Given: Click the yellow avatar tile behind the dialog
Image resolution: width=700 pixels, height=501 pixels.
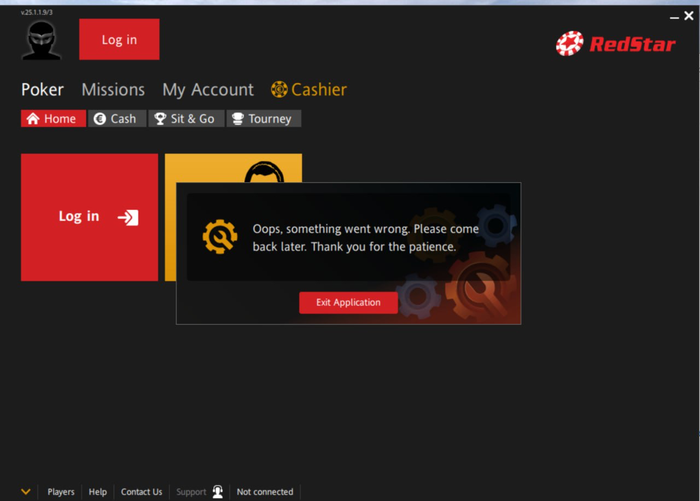Looking at the screenshot, I should coord(233,168).
